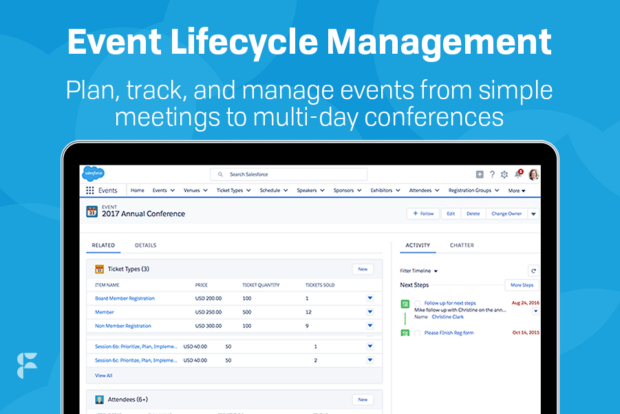Open row actions for Non Member Registration
Screen dimensions: 620x414
pyautogui.click(x=370, y=326)
